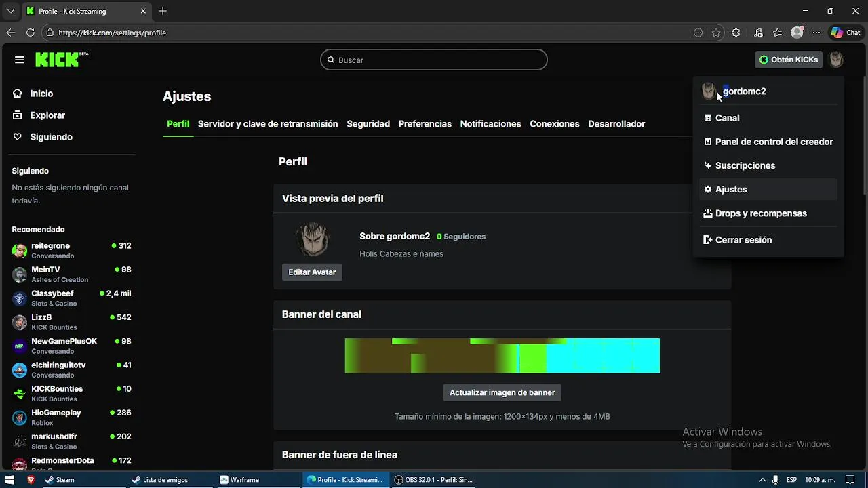Open OBS window in taskbar
This screenshot has width=868, height=488.
tap(434, 480)
